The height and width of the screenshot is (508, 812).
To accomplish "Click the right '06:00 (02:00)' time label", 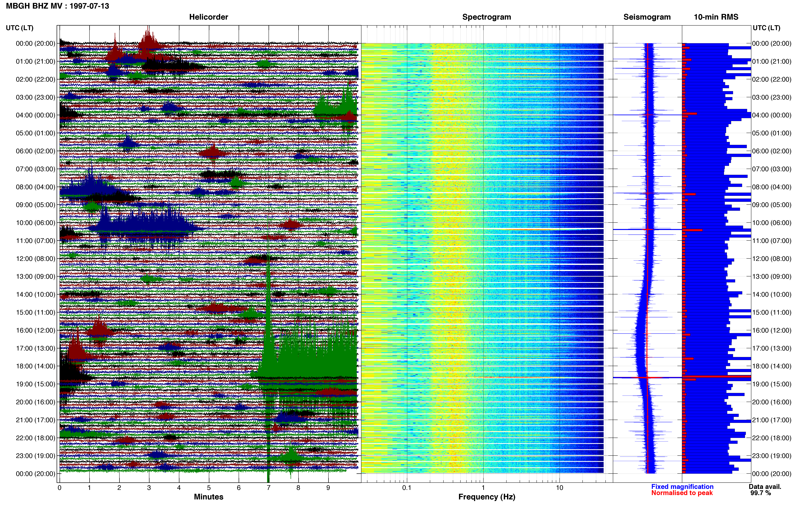I will tap(772, 151).
